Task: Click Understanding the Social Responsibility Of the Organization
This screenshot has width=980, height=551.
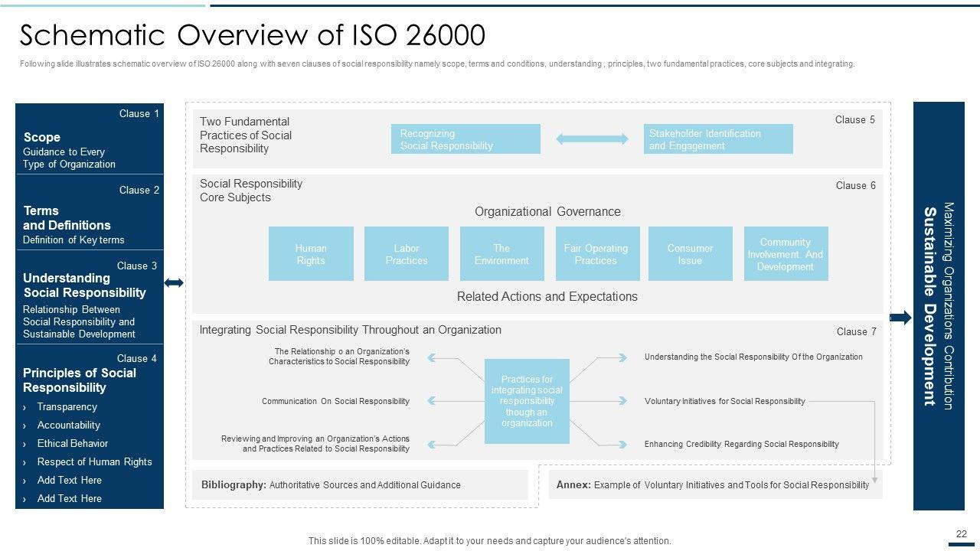Action: tap(753, 357)
